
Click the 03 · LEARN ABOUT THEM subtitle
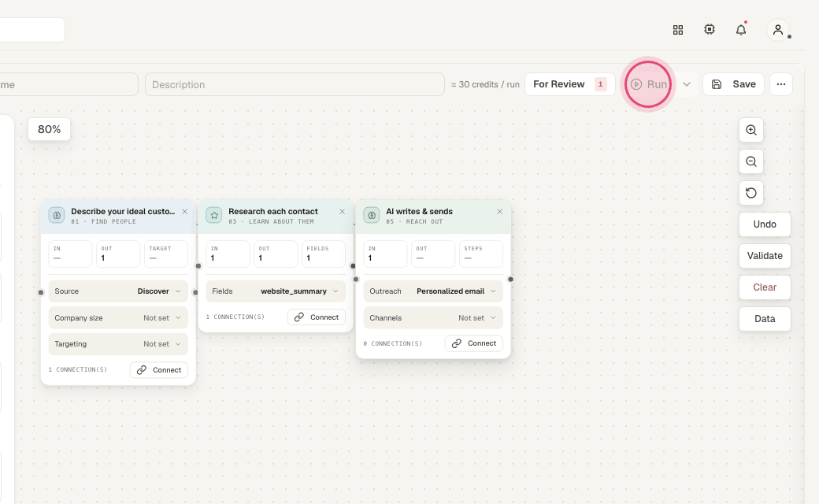pyautogui.click(x=271, y=221)
